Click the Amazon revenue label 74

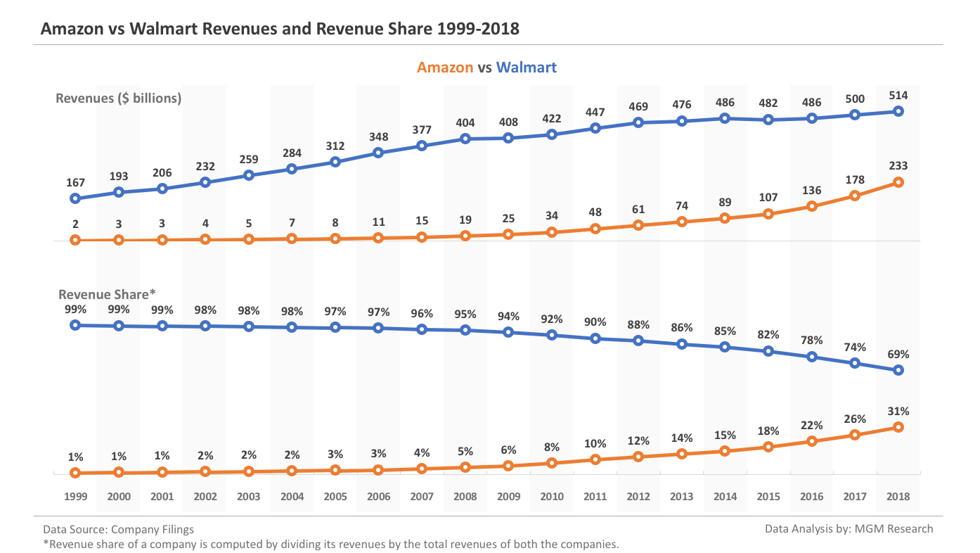click(x=682, y=205)
